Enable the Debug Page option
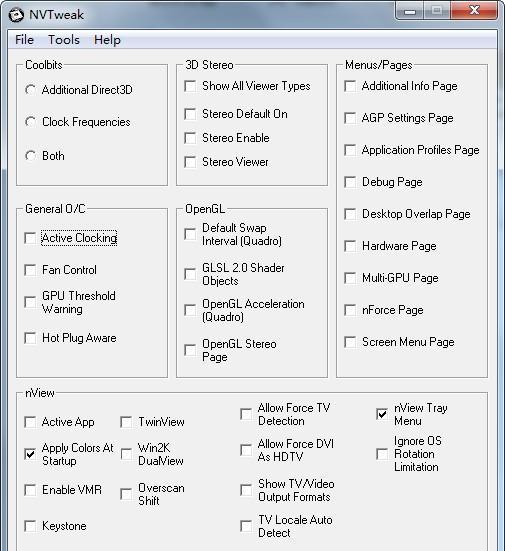 point(350,182)
